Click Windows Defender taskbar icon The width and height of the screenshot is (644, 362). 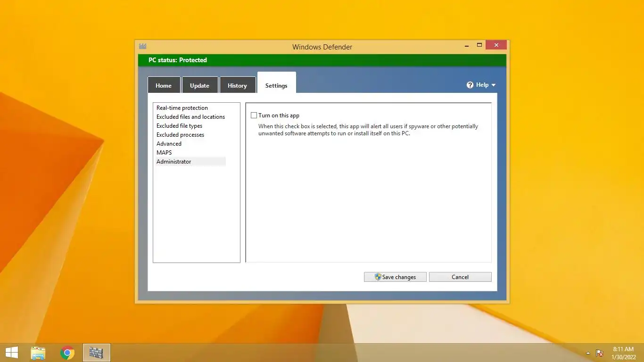97,353
